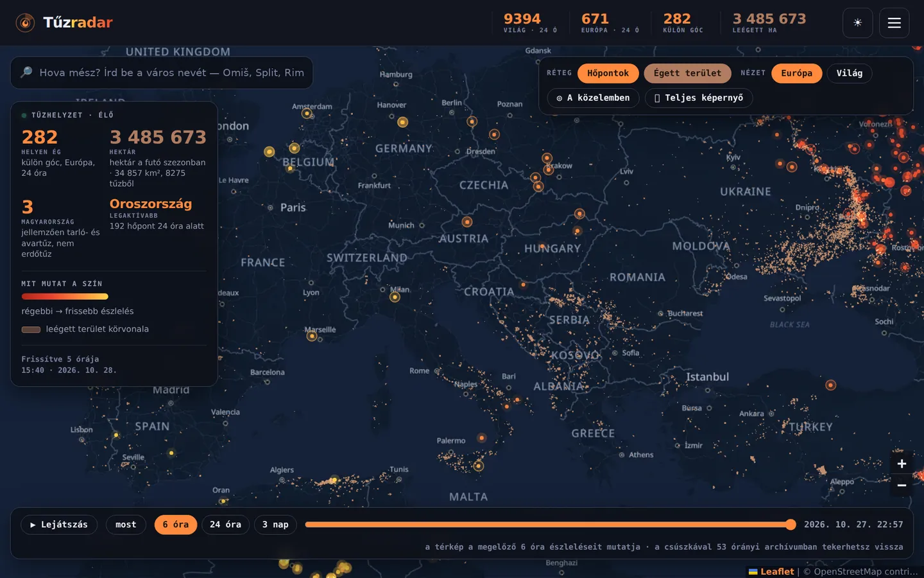This screenshot has height=578, width=924.
Task: Click fire marker near Palermo
Action: pyautogui.click(x=481, y=438)
